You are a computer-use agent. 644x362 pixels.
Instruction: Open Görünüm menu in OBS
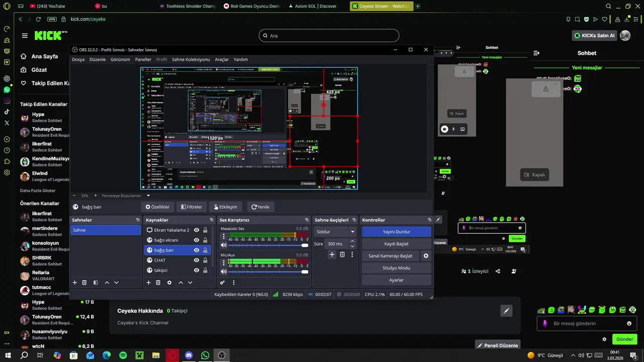[120, 59]
